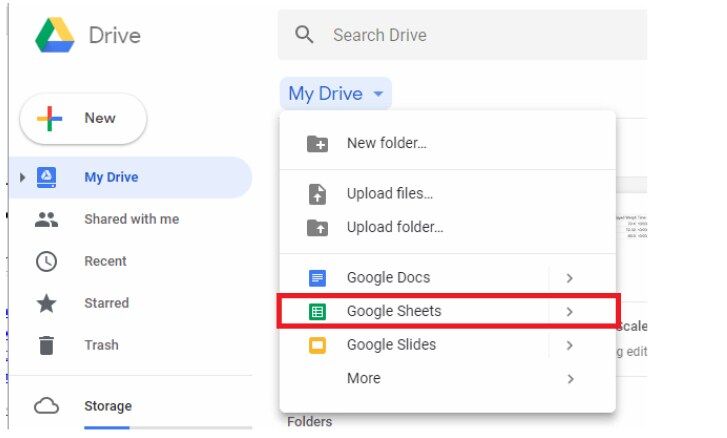Click the Upload files icon
The image size is (727, 438).
tap(318, 194)
